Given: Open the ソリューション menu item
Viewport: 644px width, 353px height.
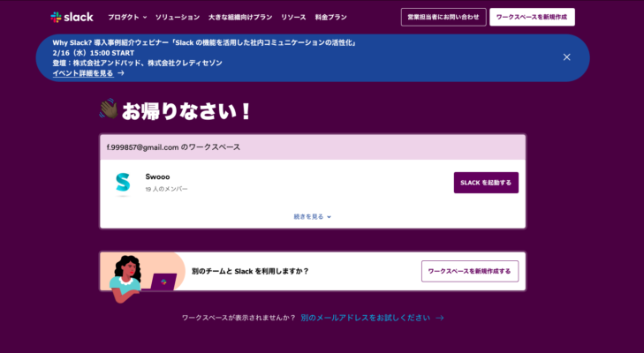Looking at the screenshot, I should click(178, 18).
